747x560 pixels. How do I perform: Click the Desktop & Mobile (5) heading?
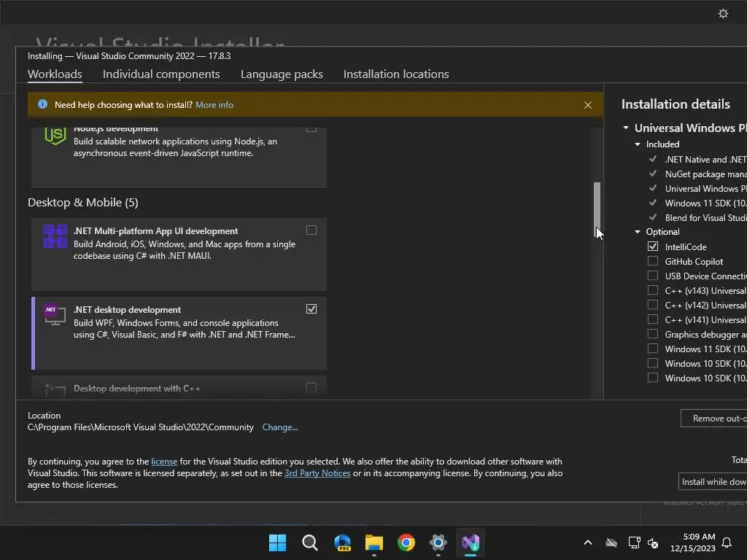83,203
